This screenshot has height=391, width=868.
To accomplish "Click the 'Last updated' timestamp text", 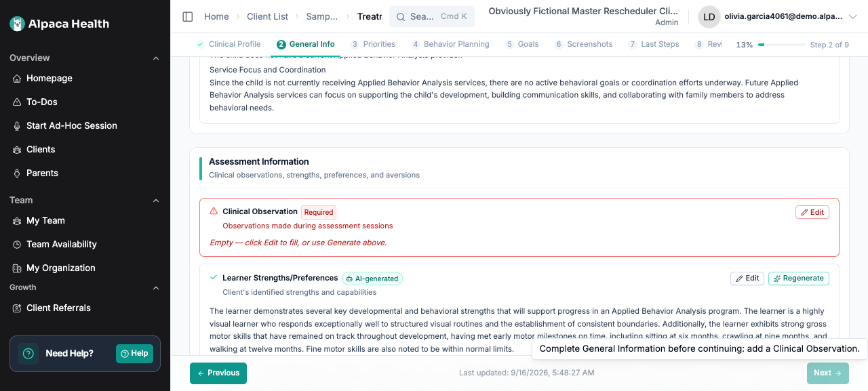I will click(527, 373).
